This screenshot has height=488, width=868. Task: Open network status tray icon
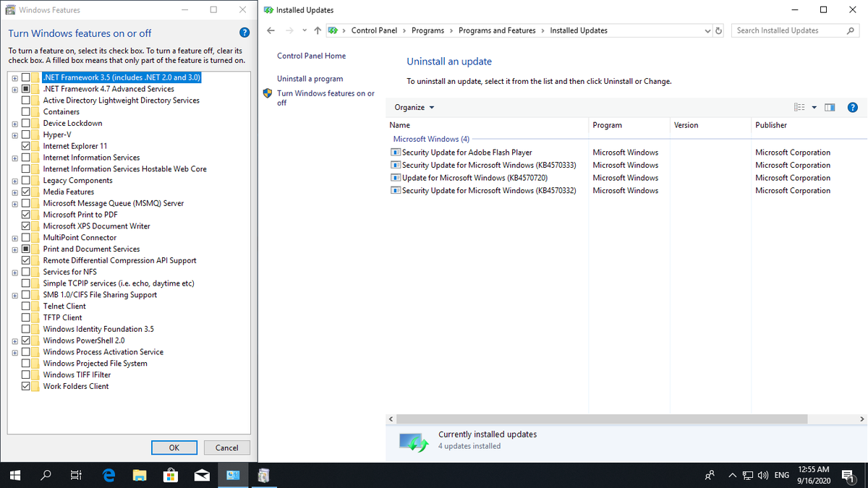747,475
